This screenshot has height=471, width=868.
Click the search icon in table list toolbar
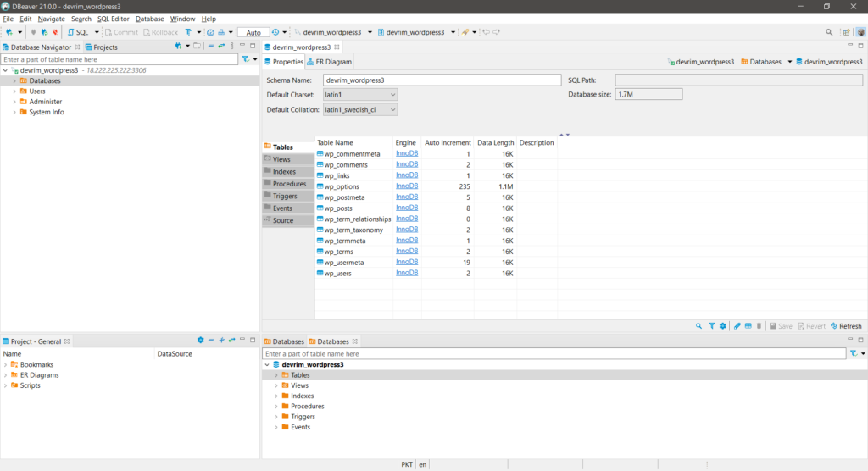coord(698,326)
